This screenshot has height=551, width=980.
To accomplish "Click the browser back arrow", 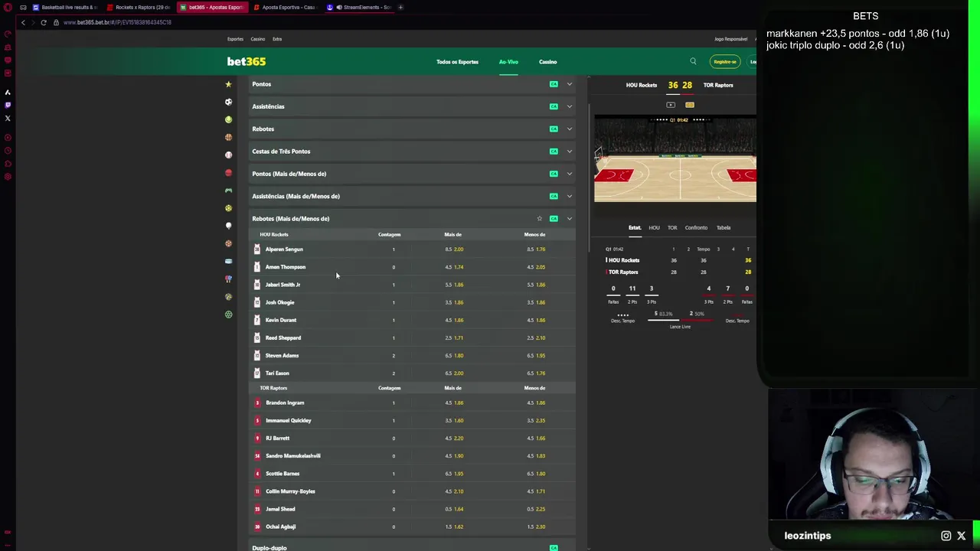I will coord(23,22).
